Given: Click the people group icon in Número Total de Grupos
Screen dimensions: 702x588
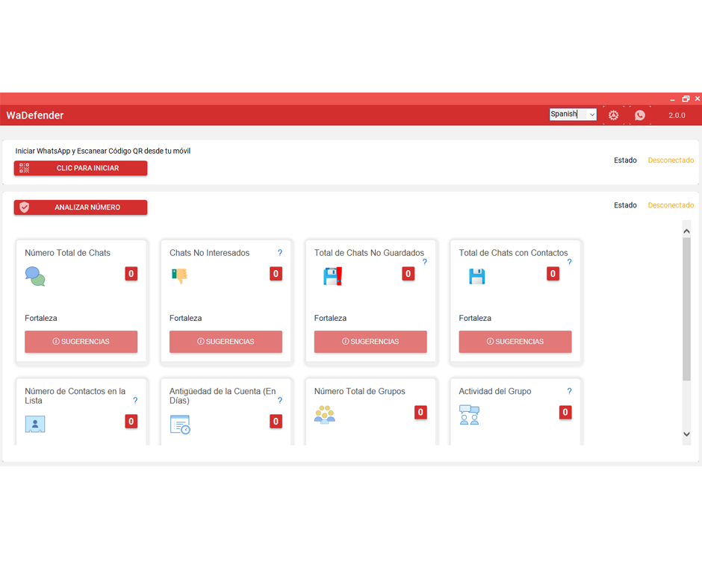Looking at the screenshot, I should click(325, 414).
